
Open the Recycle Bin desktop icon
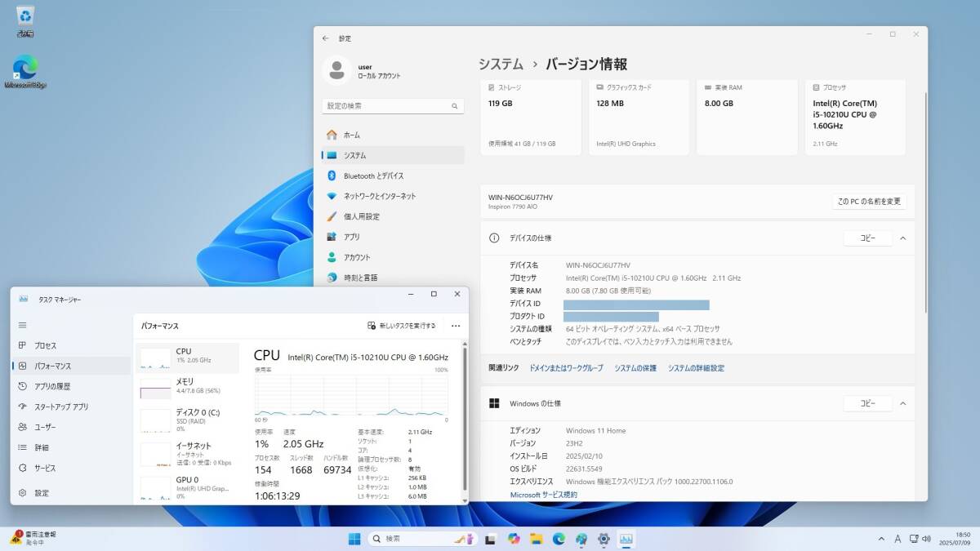pyautogui.click(x=24, y=20)
